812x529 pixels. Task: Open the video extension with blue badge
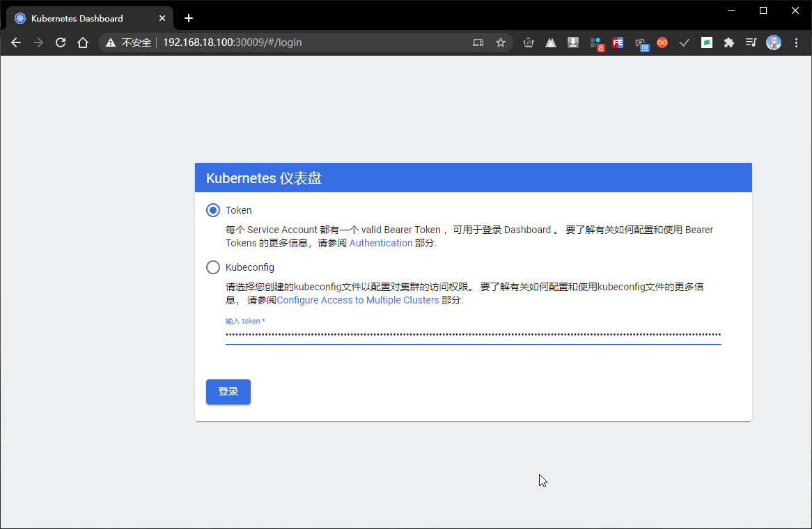[641, 45]
